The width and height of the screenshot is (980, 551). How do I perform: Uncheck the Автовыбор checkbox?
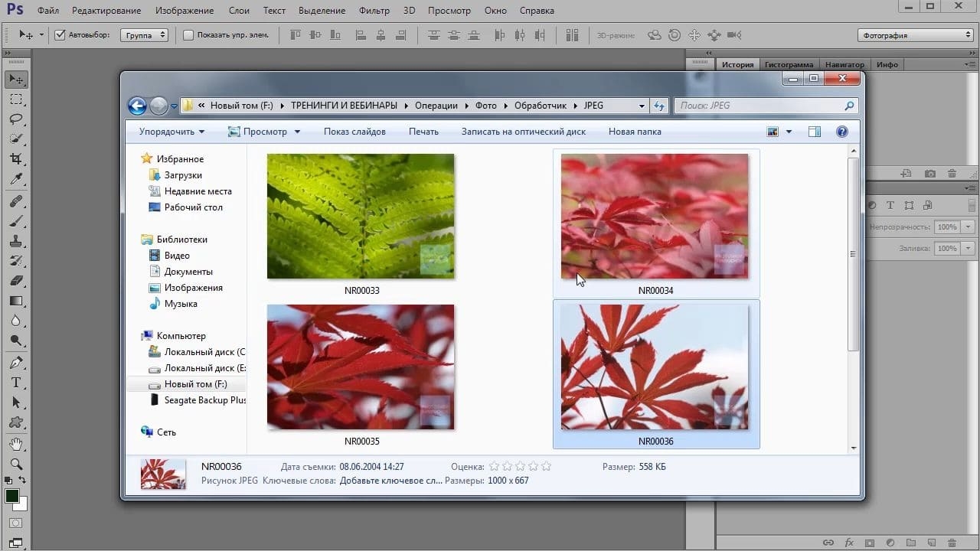(60, 35)
